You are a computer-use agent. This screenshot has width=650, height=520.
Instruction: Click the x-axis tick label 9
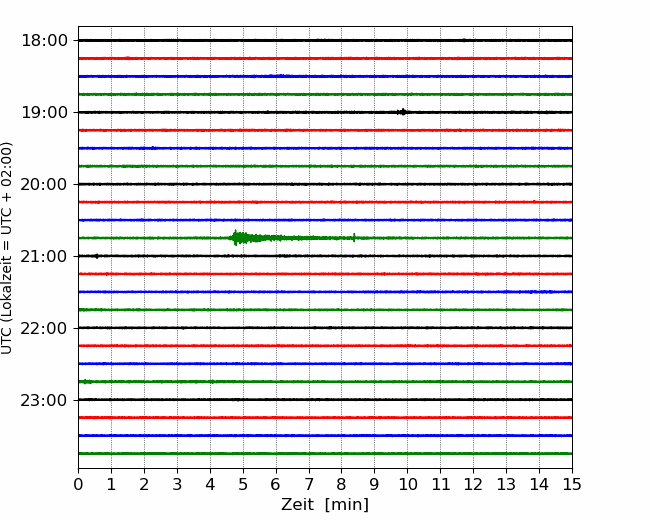[x=375, y=484]
